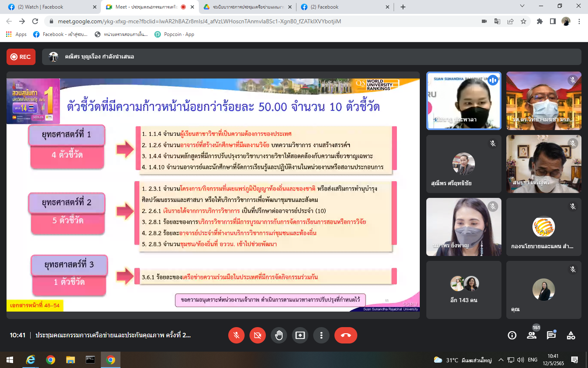Click the red REC recording indicator

pyautogui.click(x=21, y=57)
